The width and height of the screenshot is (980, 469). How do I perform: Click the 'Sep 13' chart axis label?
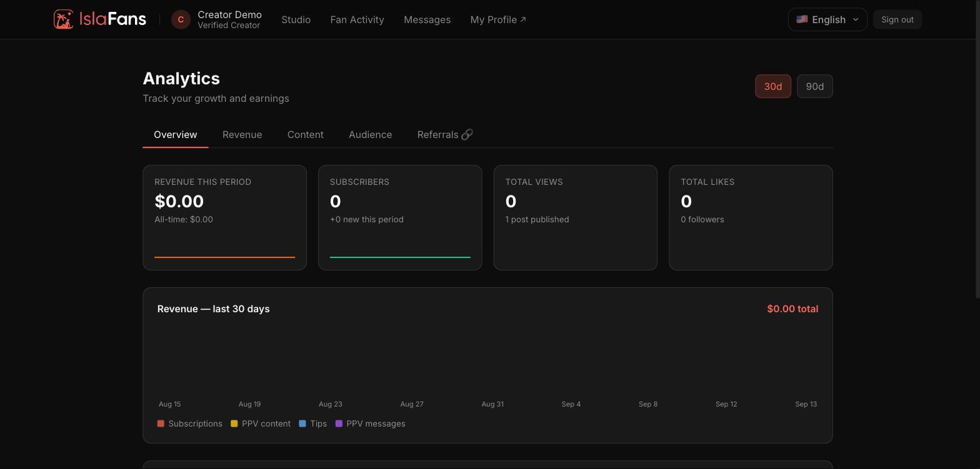(x=806, y=404)
